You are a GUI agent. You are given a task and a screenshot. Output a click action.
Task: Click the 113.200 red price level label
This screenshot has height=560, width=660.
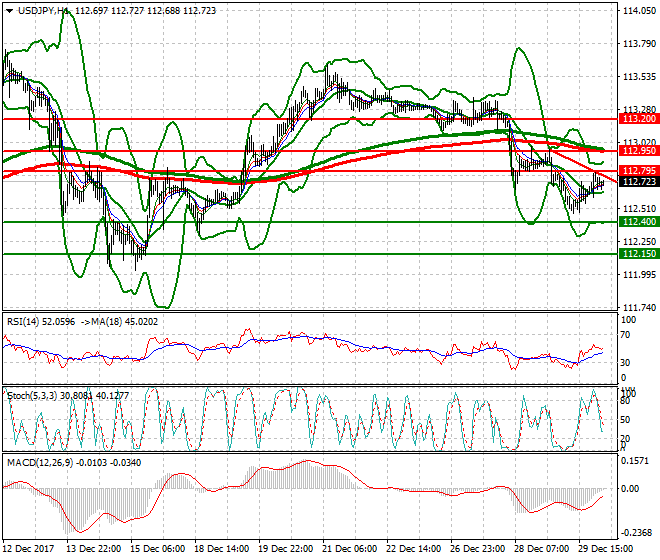point(639,119)
